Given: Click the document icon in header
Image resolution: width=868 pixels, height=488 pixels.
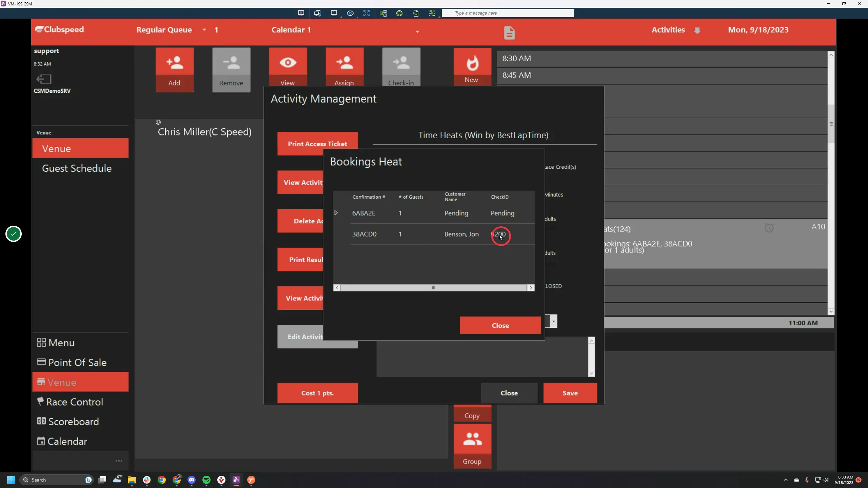Looking at the screenshot, I should (509, 33).
